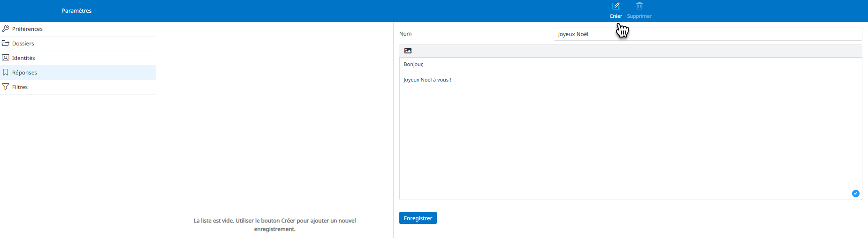Viewport: 868px width, 238px height.
Task: Open the Dossiers section
Action: (78, 44)
